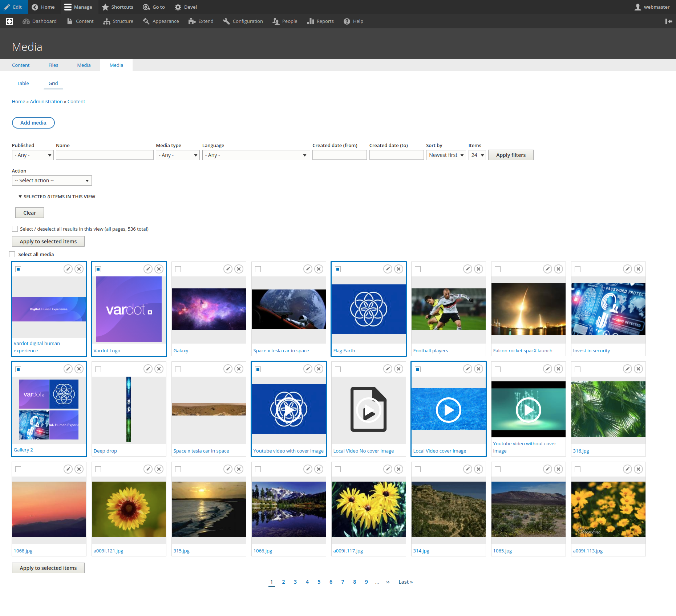
Task: Click the Drupal logo icon in the toolbar
Action: [x=9, y=21]
